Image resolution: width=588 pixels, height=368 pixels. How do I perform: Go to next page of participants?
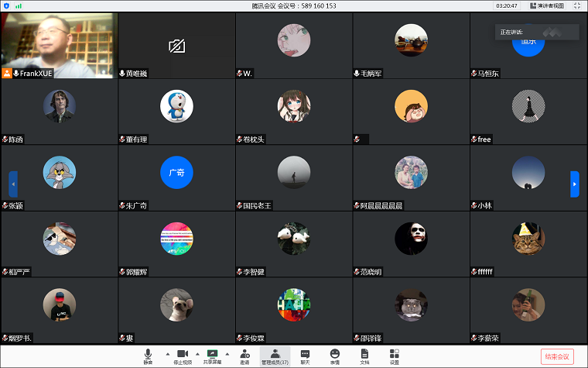(574, 184)
